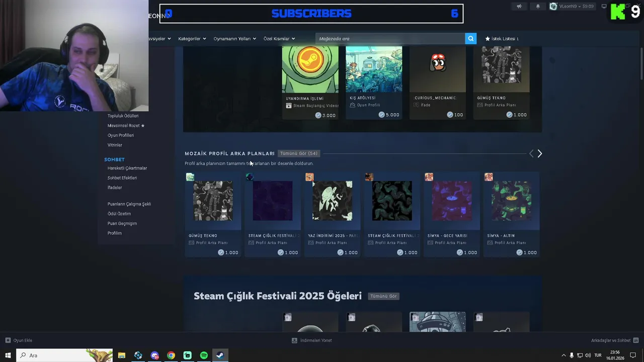
Task: Click the İstek Listesi wishlist button
Action: pos(502,39)
